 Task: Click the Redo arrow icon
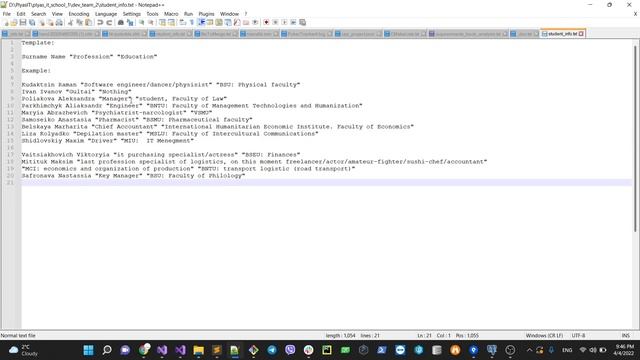pos(109,22)
